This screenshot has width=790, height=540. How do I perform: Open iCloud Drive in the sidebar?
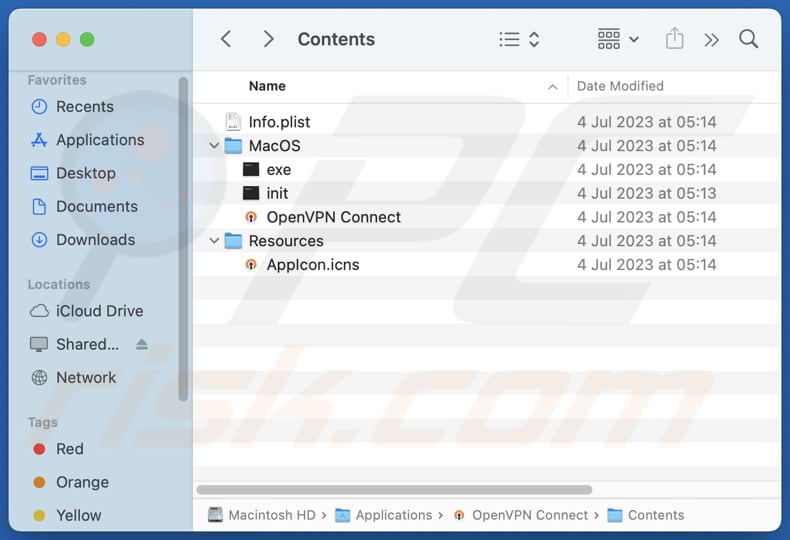tap(100, 311)
